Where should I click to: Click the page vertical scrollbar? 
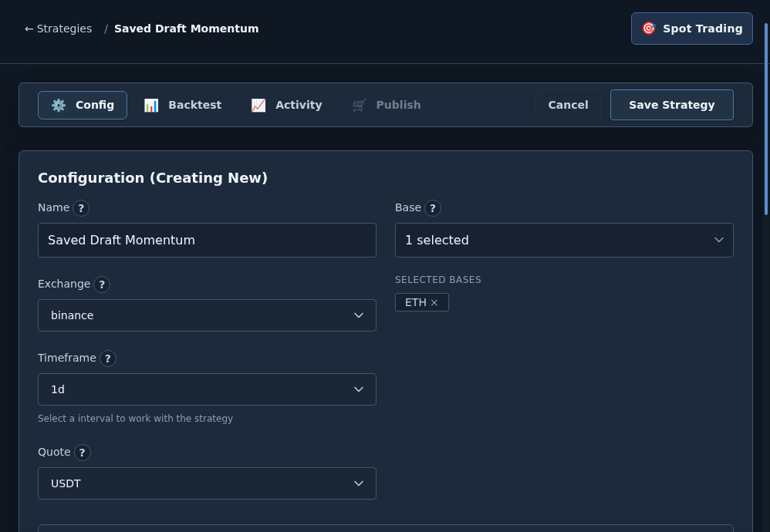point(766,119)
